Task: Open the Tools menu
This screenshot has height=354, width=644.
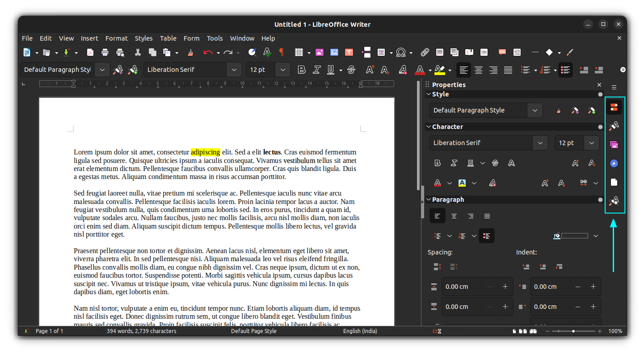Action: pyautogui.click(x=215, y=38)
